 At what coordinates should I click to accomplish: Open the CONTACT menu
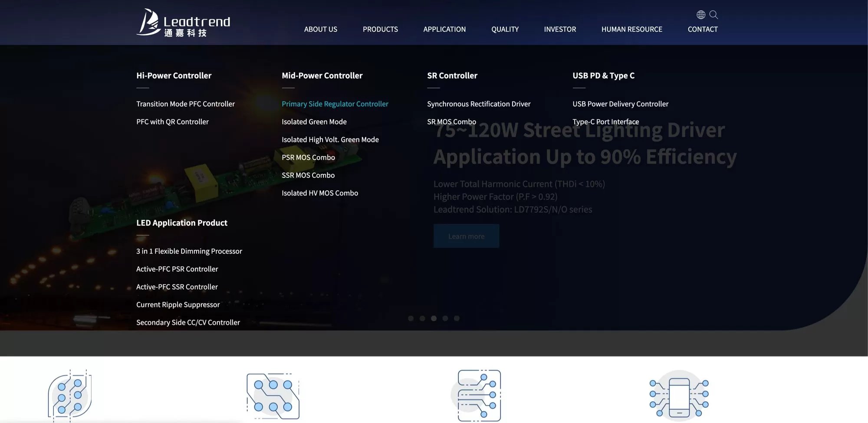[703, 29]
